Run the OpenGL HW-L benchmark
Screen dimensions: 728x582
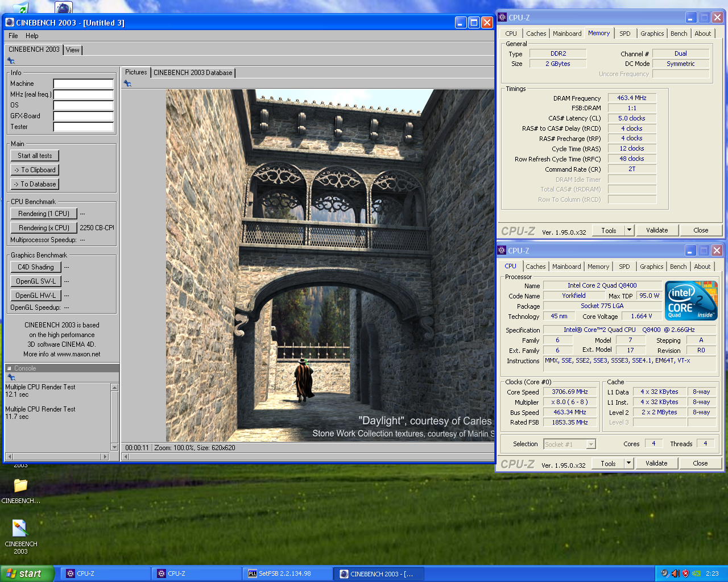pyautogui.click(x=36, y=296)
